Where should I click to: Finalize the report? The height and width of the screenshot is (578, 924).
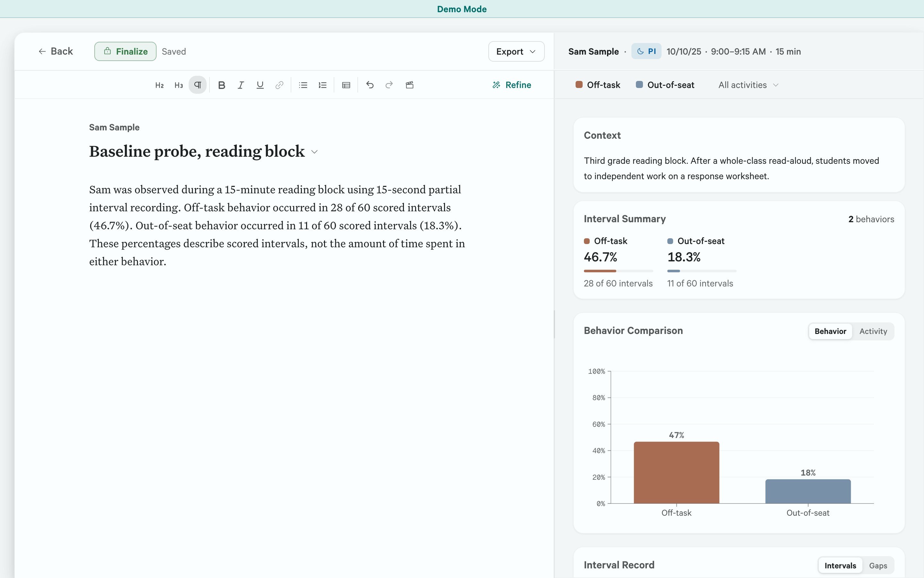(125, 51)
